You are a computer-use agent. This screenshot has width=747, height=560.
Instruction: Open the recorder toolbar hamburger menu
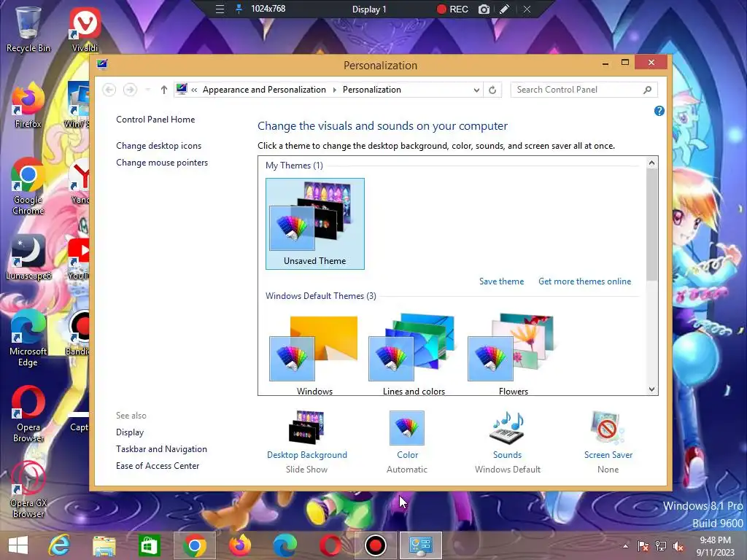(220, 9)
